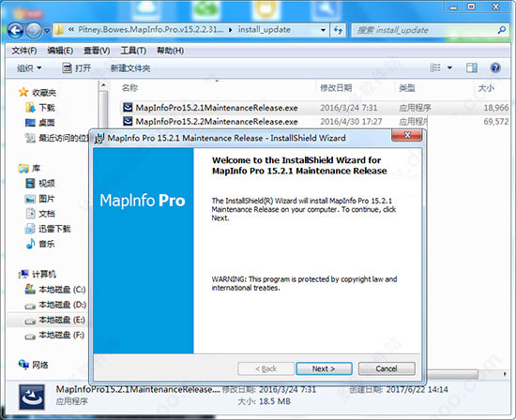516x420 pixels.
Task: Click the date cell 2016/3/24 7:31
Action: coord(349,108)
